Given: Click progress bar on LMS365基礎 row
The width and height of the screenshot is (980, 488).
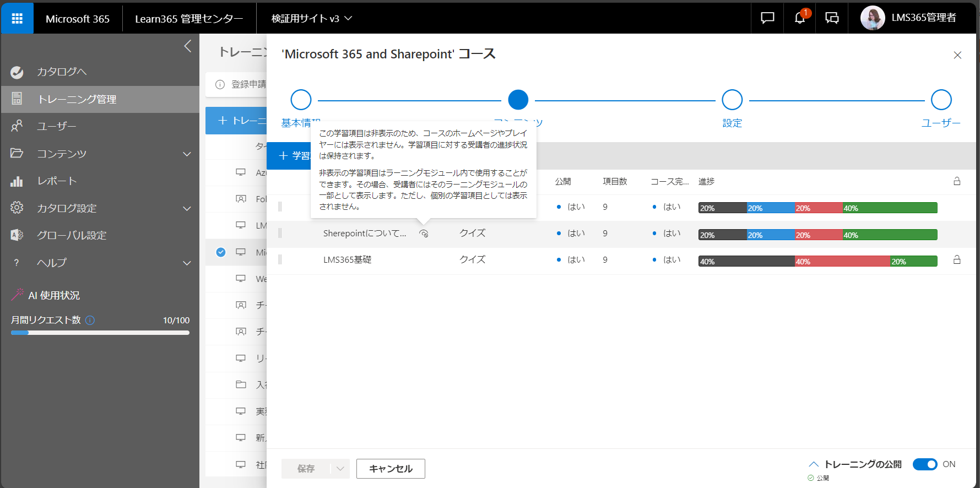Looking at the screenshot, I should (x=817, y=262).
